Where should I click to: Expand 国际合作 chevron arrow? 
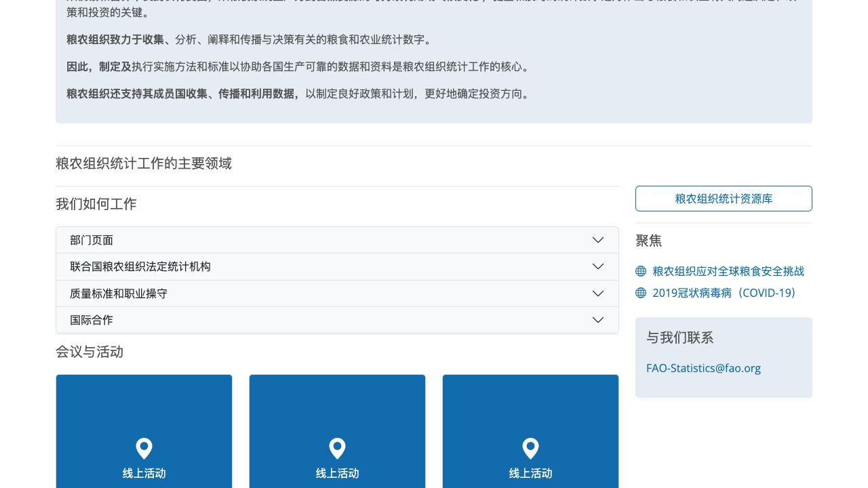tap(597, 320)
